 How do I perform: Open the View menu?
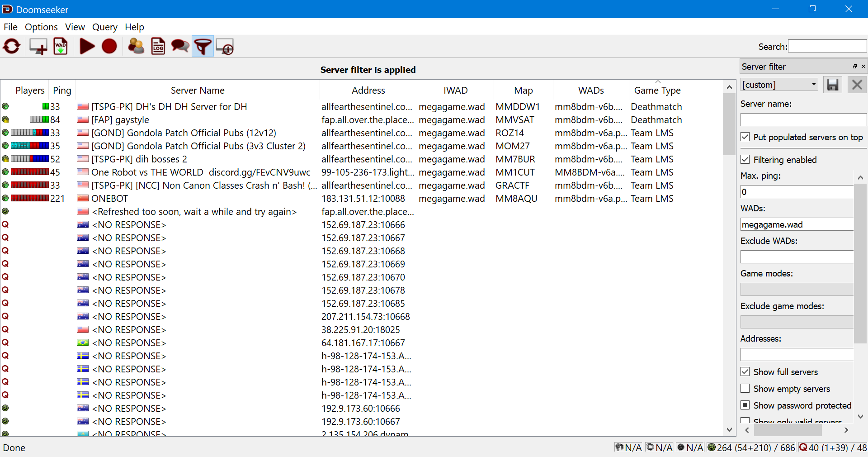[75, 27]
